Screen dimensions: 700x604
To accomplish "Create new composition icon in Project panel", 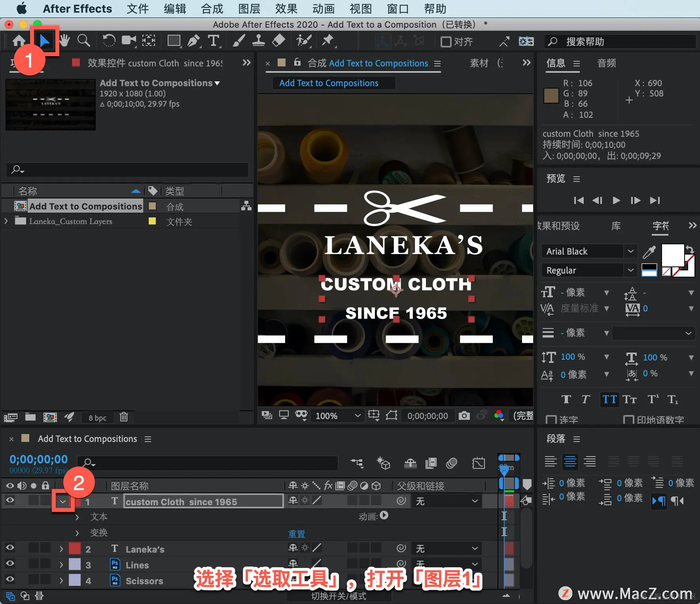I will point(50,417).
